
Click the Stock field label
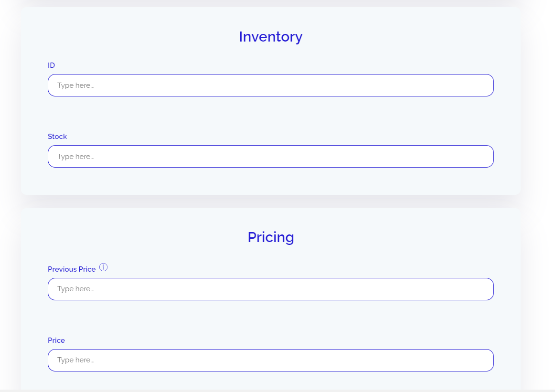[x=57, y=137]
